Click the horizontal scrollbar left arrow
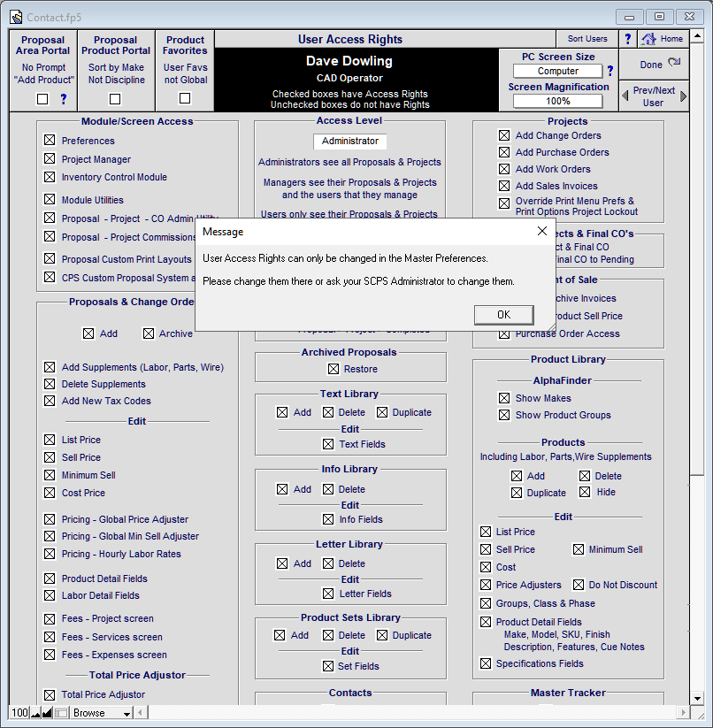 (140, 713)
